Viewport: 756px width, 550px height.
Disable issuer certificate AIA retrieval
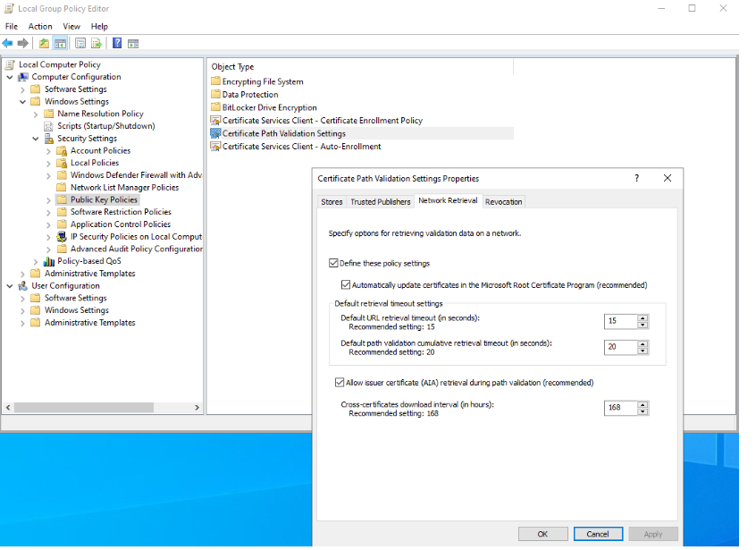click(340, 382)
